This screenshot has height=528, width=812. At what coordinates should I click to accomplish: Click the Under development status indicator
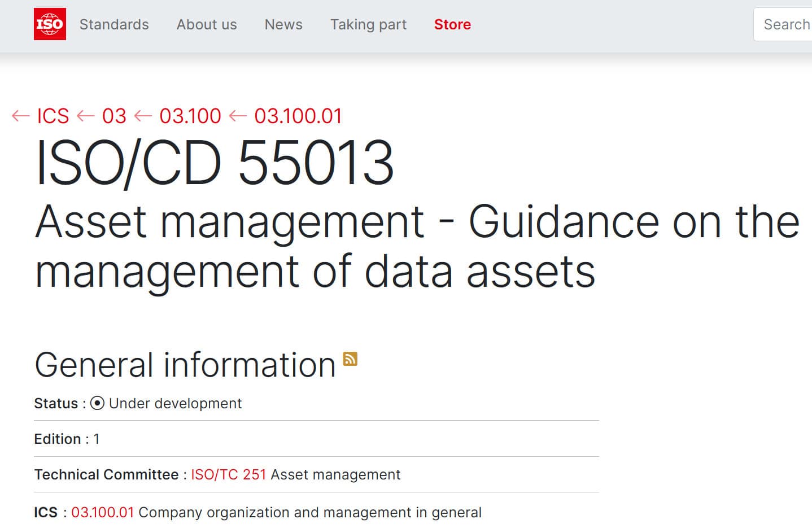(97, 403)
